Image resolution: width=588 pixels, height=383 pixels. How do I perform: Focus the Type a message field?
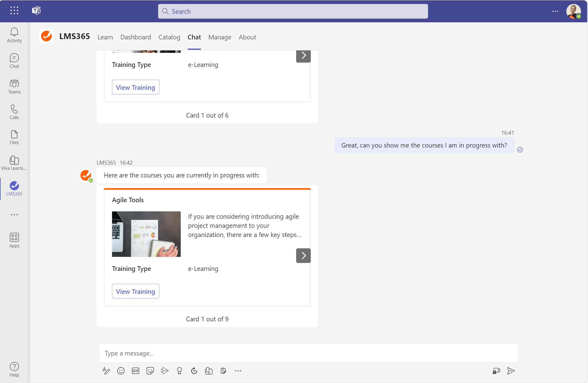(308, 353)
